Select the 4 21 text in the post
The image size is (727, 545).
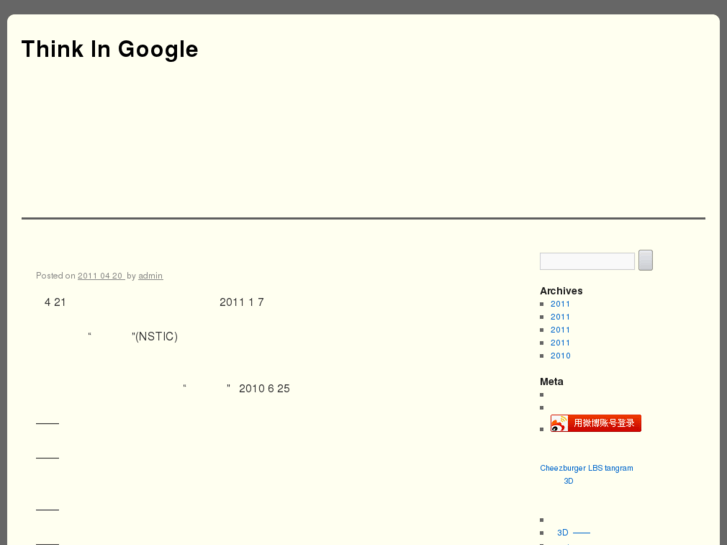(55, 302)
